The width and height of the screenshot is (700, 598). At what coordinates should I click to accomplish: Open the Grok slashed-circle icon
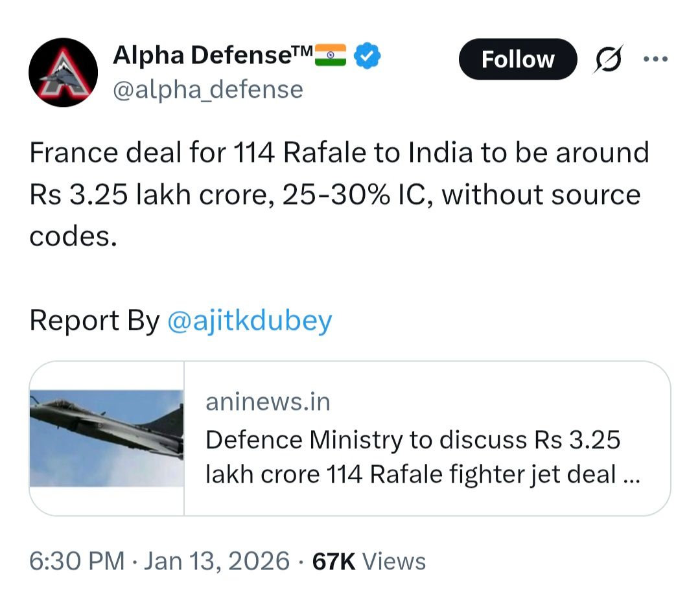[x=609, y=59]
